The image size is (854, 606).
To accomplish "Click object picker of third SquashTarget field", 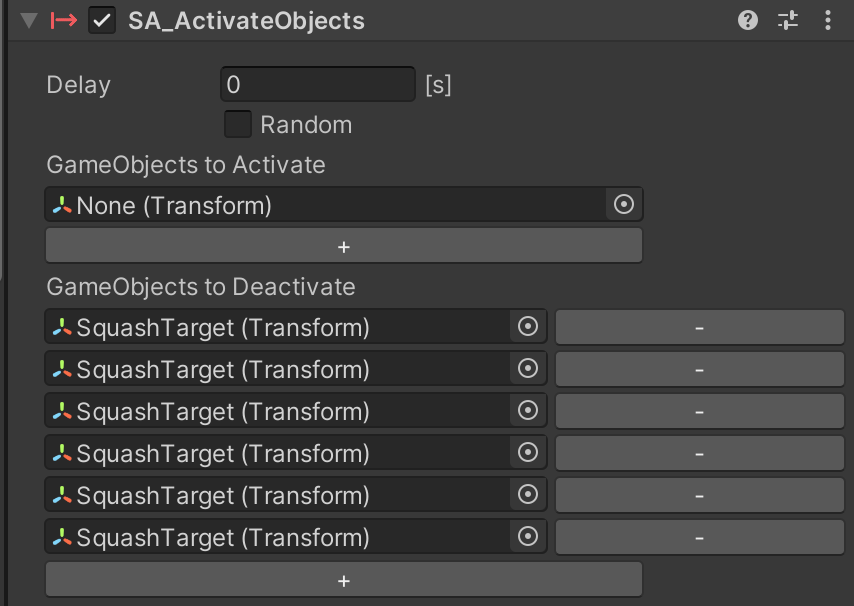I will pos(528,411).
